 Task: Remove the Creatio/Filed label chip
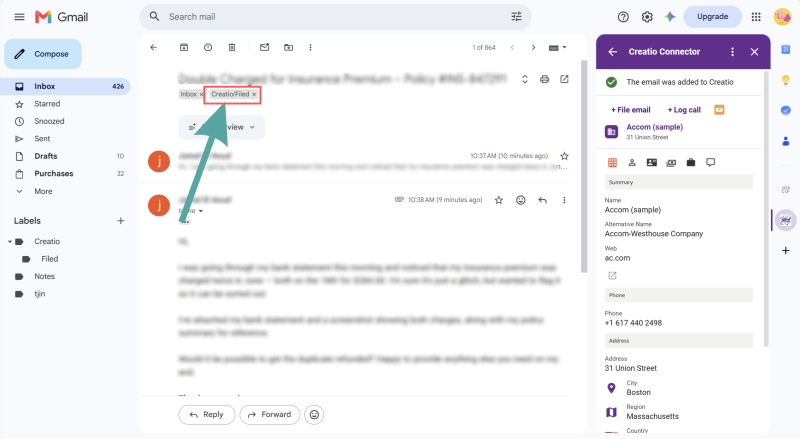point(254,94)
